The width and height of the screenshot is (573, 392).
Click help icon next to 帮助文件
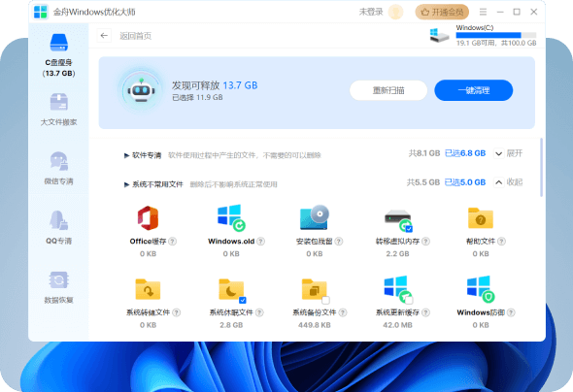coord(501,242)
